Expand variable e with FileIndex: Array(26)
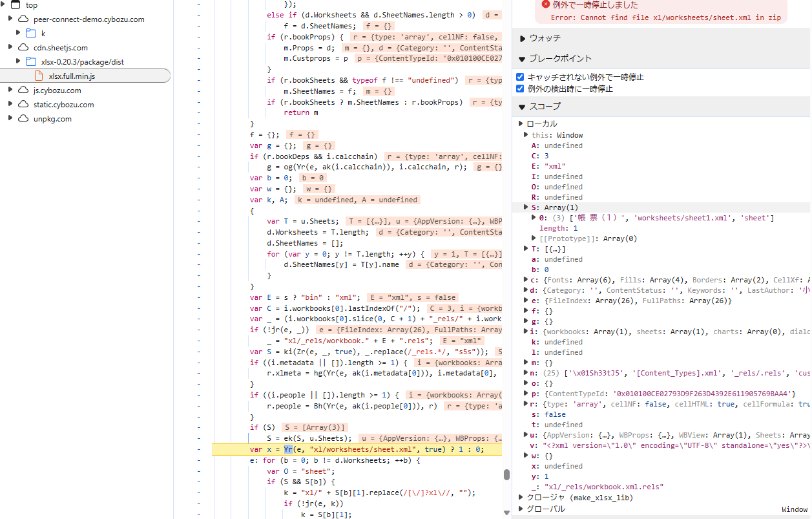The image size is (812, 519). tap(526, 301)
